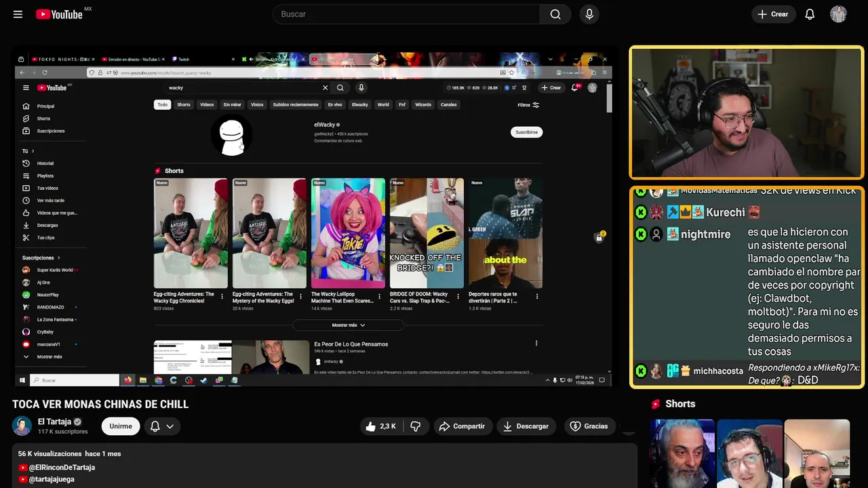Click the Descargar download button
The height and width of the screenshot is (488, 868).
pos(526,426)
